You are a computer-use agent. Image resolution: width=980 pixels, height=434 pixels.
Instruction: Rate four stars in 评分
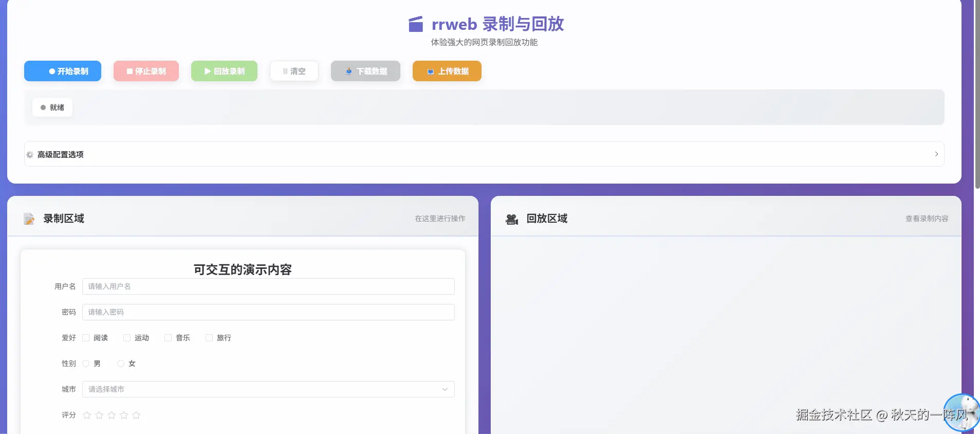pos(124,415)
